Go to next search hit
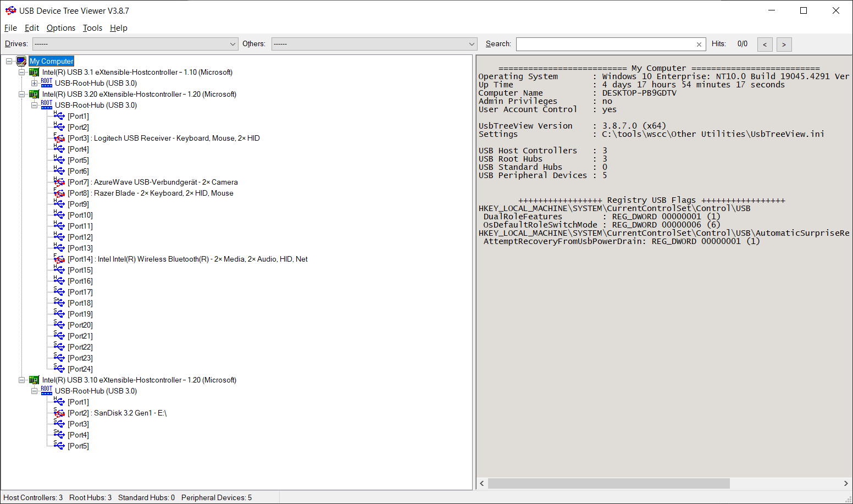853x504 pixels. click(x=784, y=45)
